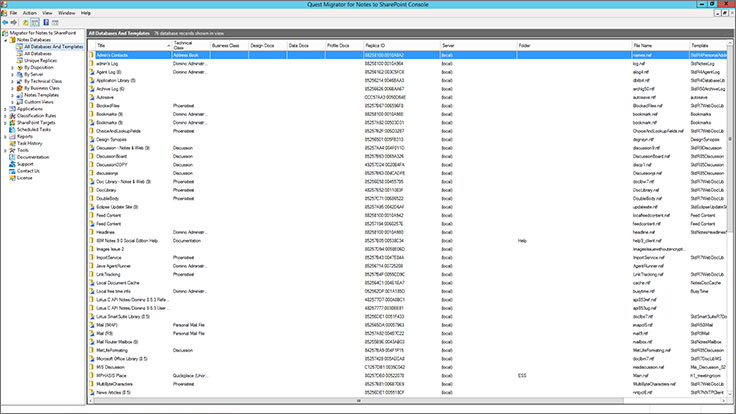Collapse the Notes Databases tree node

(6, 40)
